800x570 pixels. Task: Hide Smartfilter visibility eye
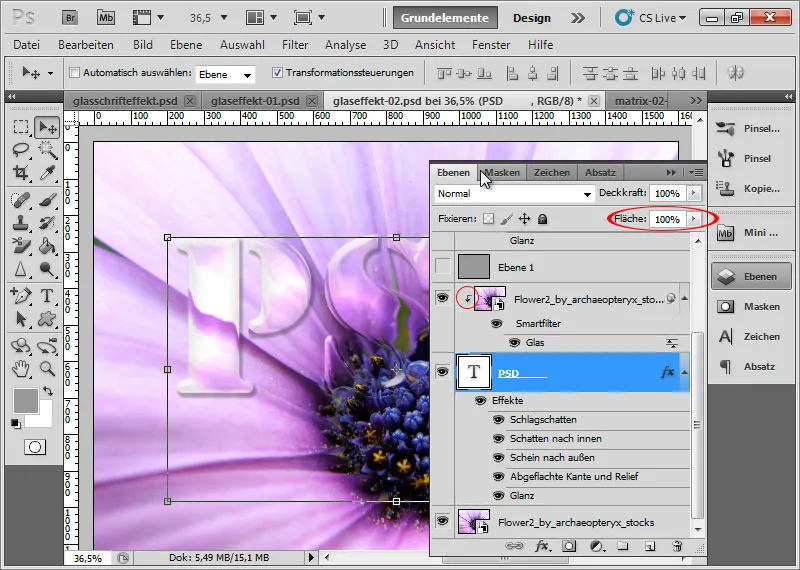[496, 323]
